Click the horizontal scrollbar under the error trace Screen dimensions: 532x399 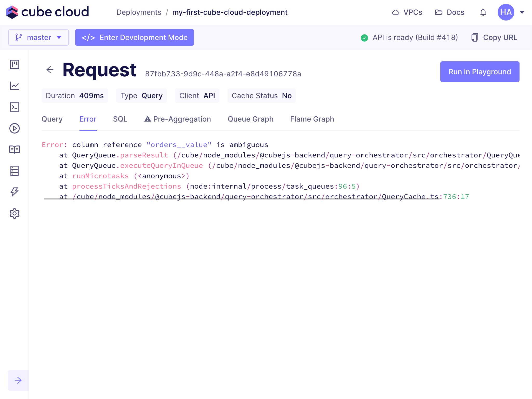242,199
